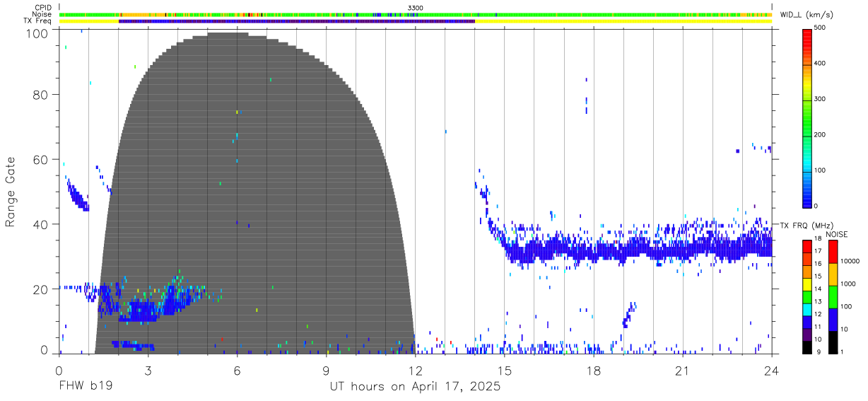
Task: Select the UT hours on April 17, 2025 title
Action: pos(415,387)
